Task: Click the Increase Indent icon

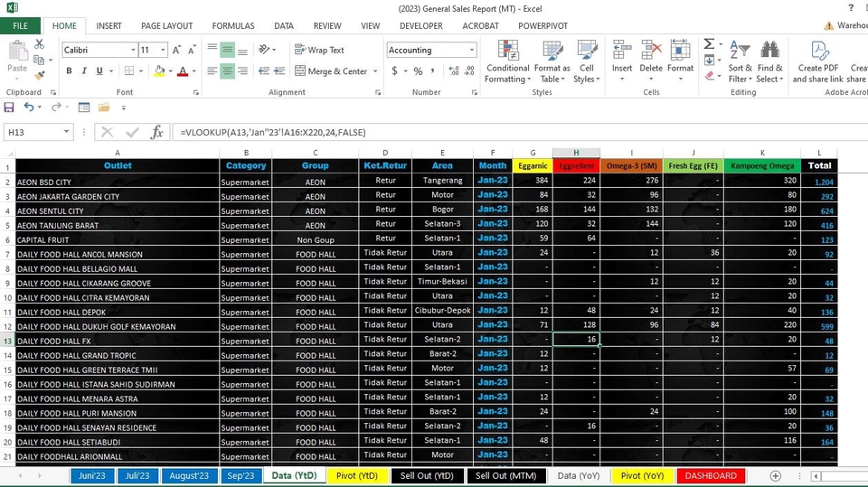Action: [x=279, y=70]
